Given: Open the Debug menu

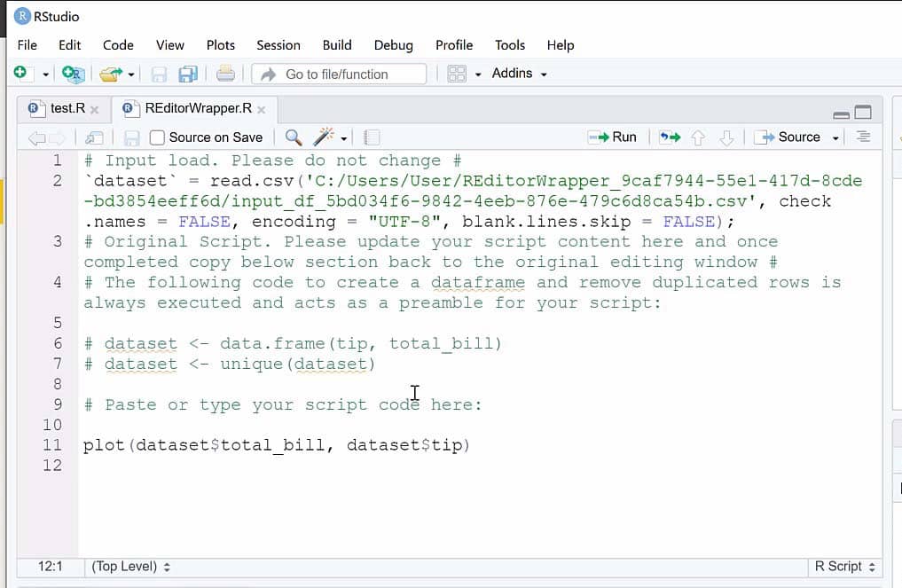Looking at the screenshot, I should 394,45.
